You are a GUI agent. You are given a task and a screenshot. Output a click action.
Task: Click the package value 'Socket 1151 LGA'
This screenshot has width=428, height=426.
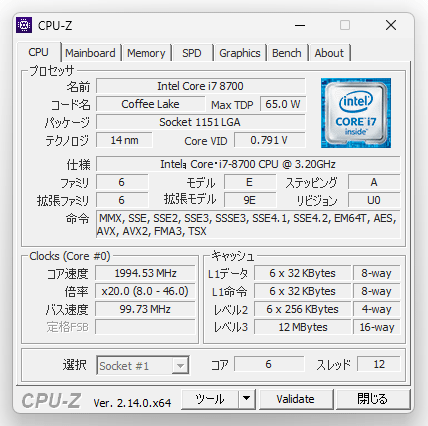[200, 122]
